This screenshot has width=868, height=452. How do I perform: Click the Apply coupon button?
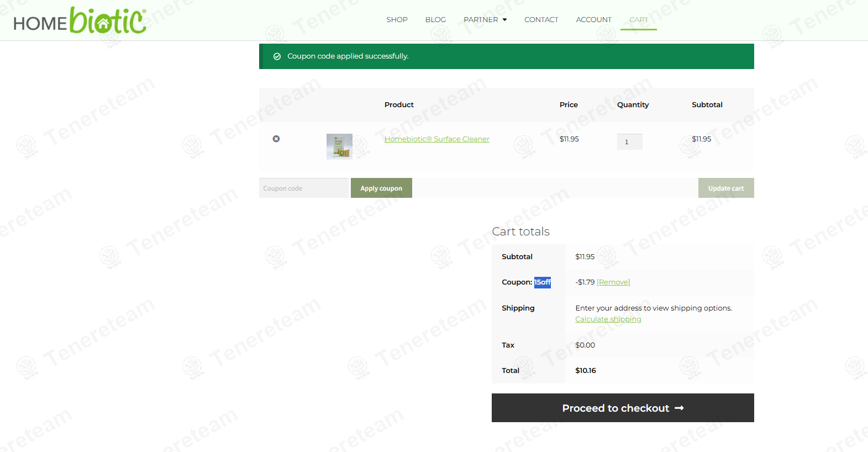click(381, 188)
